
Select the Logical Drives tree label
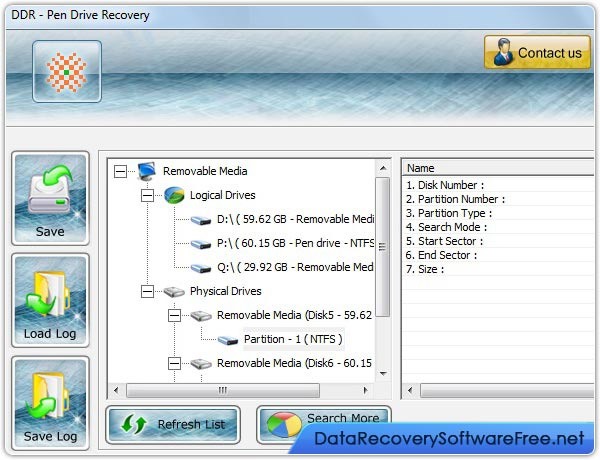click(223, 195)
